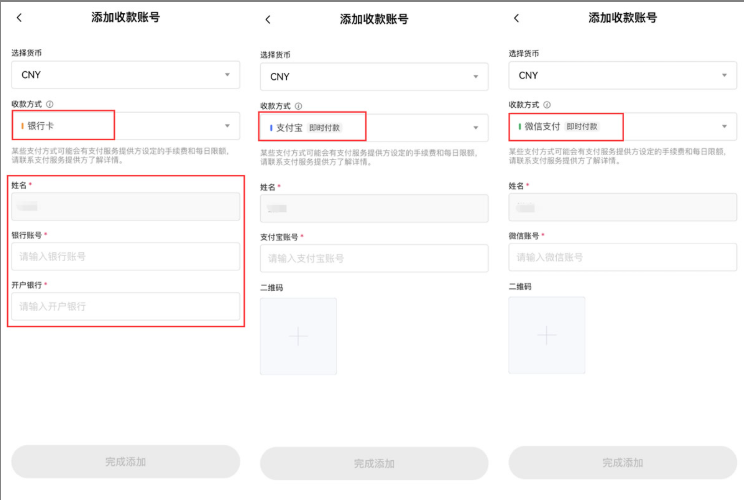
Task: Focus the 微信账号 input field
Action: 623,258
